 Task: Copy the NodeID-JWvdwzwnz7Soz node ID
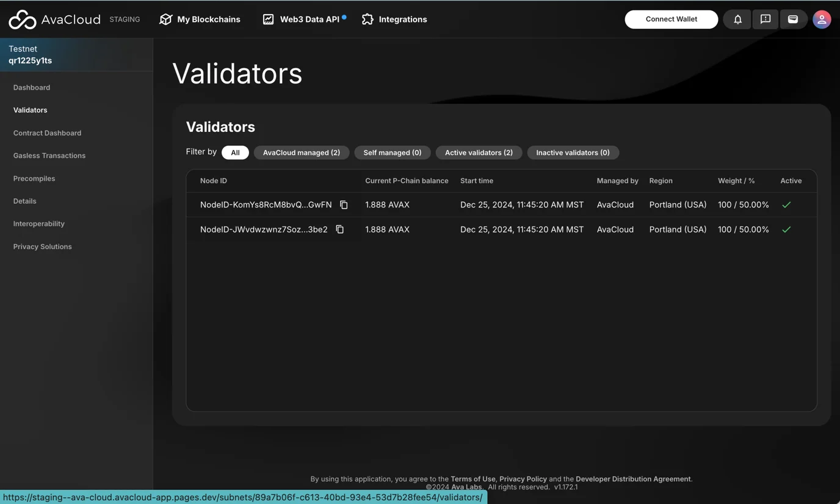click(x=340, y=229)
